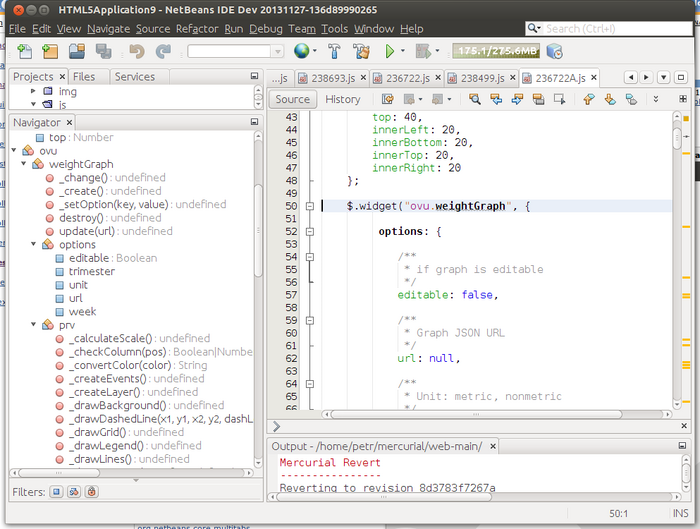The image size is (700, 529).
Task: Switch to History editor view
Action: 342,99
